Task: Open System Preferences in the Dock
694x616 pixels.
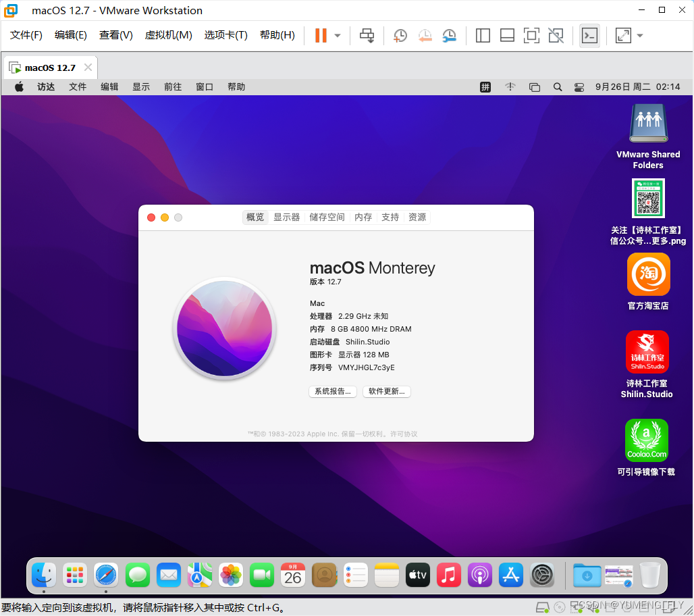Action: 542,575
